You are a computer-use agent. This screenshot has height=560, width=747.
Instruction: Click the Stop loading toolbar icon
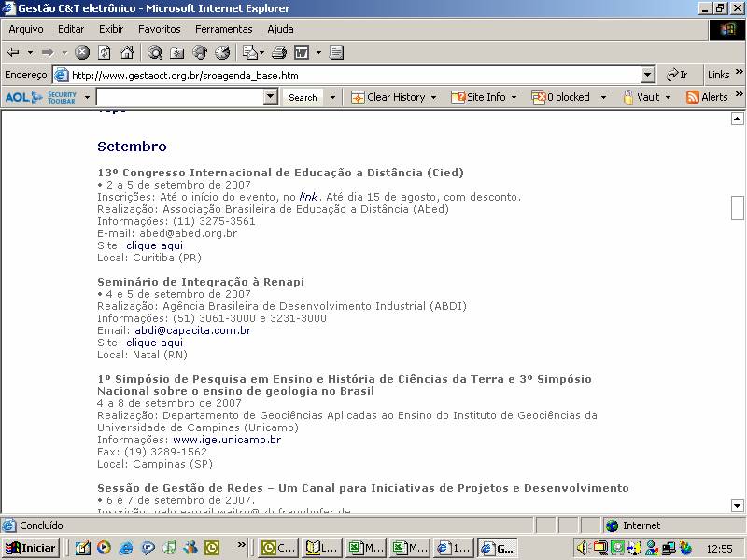(x=82, y=52)
